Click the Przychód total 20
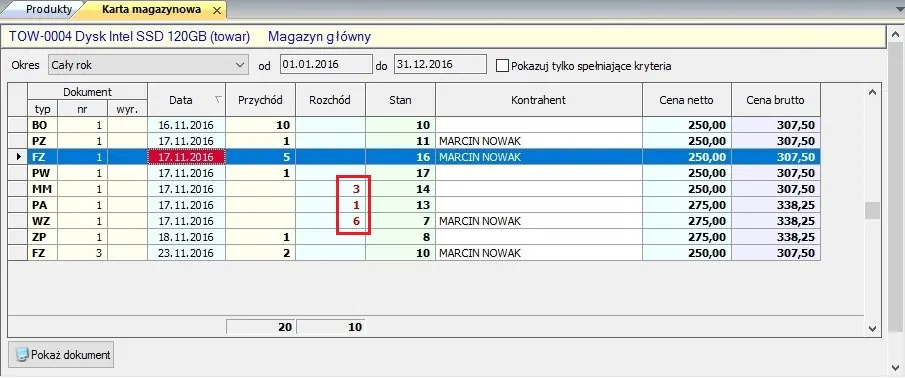Viewport: 905px width, 378px height. (x=260, y=327)
